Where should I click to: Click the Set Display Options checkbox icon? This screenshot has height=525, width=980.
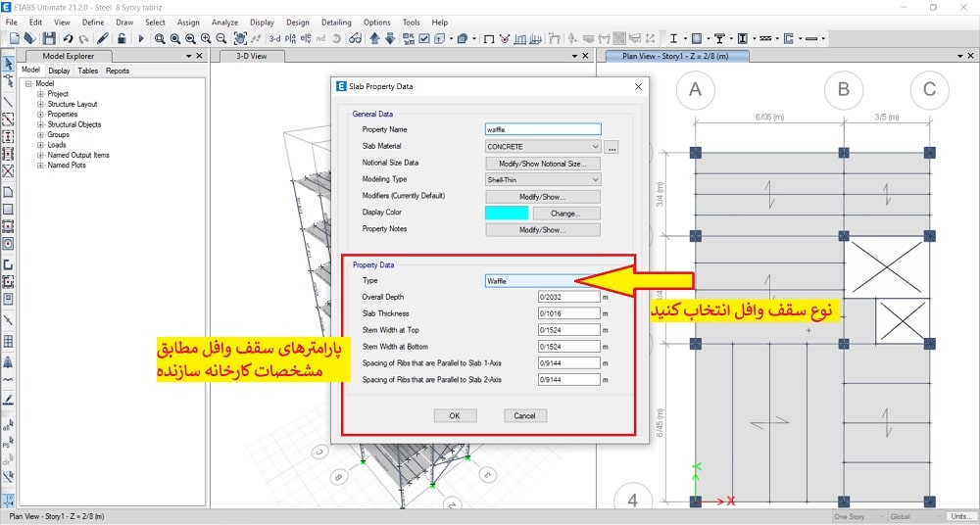424,38
